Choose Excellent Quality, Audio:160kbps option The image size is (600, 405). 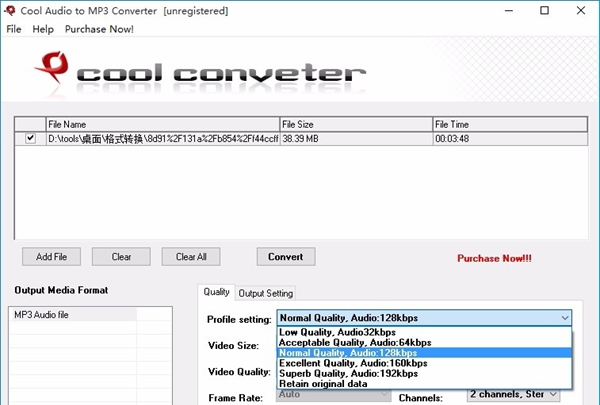[x=424, y=363]
